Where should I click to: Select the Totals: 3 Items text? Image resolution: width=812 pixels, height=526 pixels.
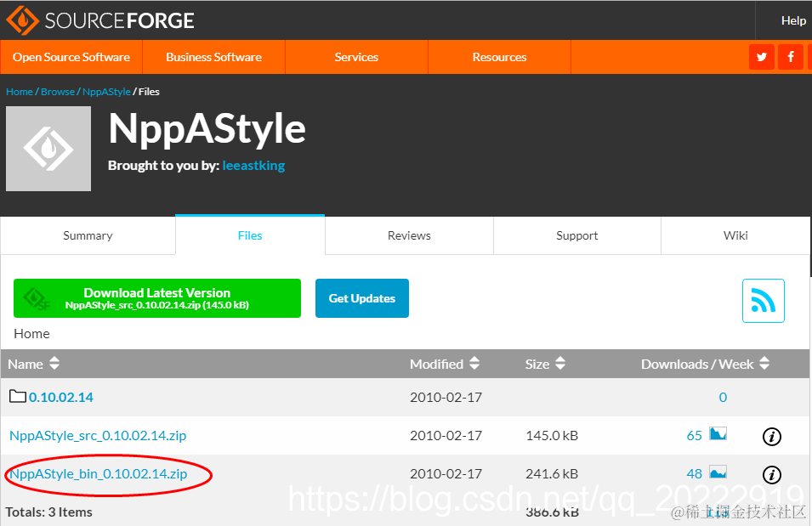click(48, 512)
